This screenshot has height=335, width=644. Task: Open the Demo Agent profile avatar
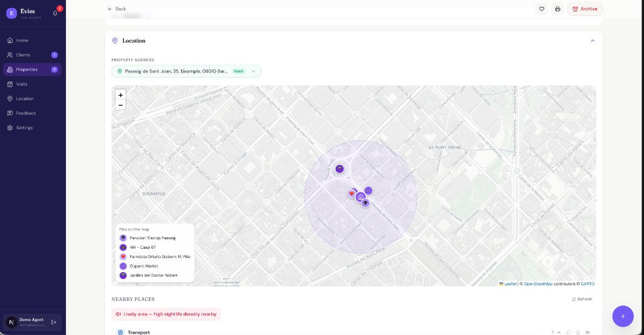[x=11, y=322]
